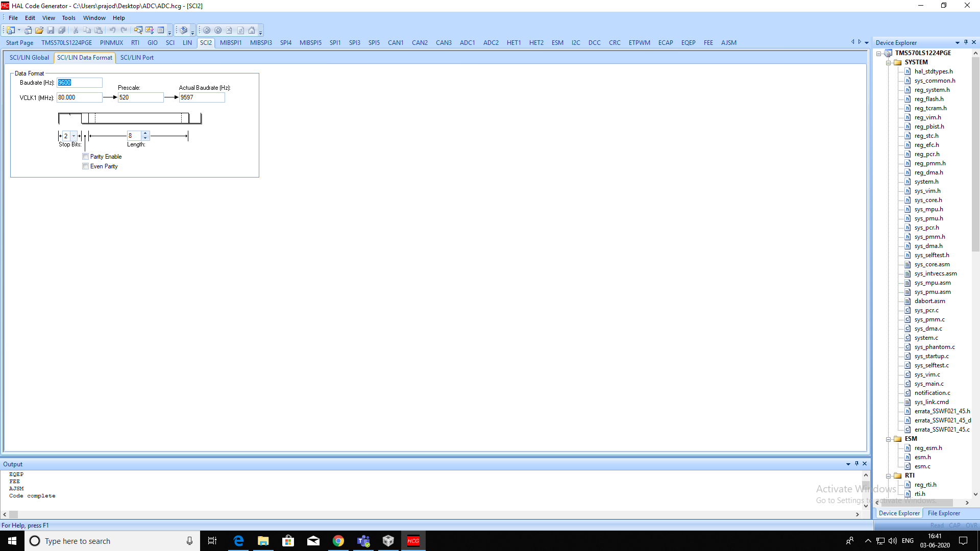Click the Stop page-load icon
Viewport: 980px width, 551px height.
pyautogui.click(x=229, y=30)
